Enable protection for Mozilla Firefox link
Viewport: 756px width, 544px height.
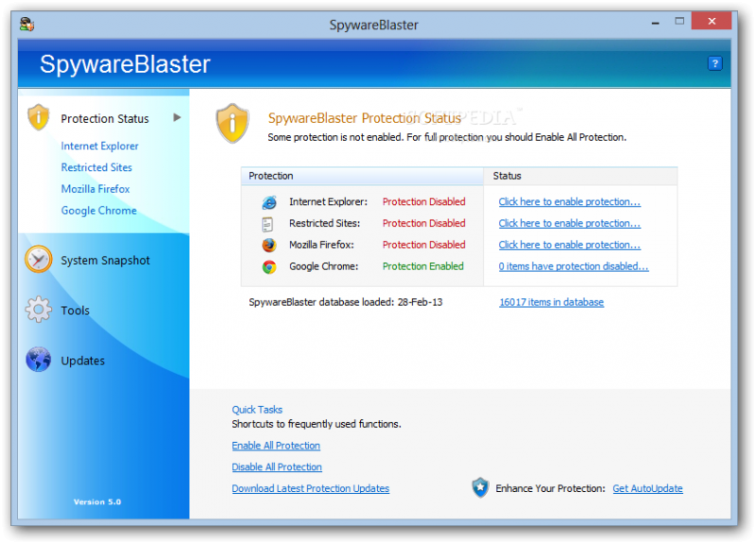(570, 245)
